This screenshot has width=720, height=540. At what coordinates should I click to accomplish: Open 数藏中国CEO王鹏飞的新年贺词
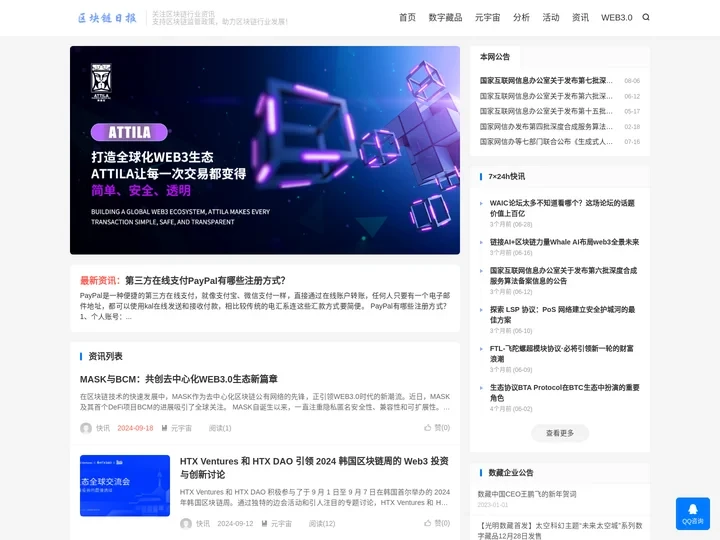pyautogui.click(x=527, y=494)
